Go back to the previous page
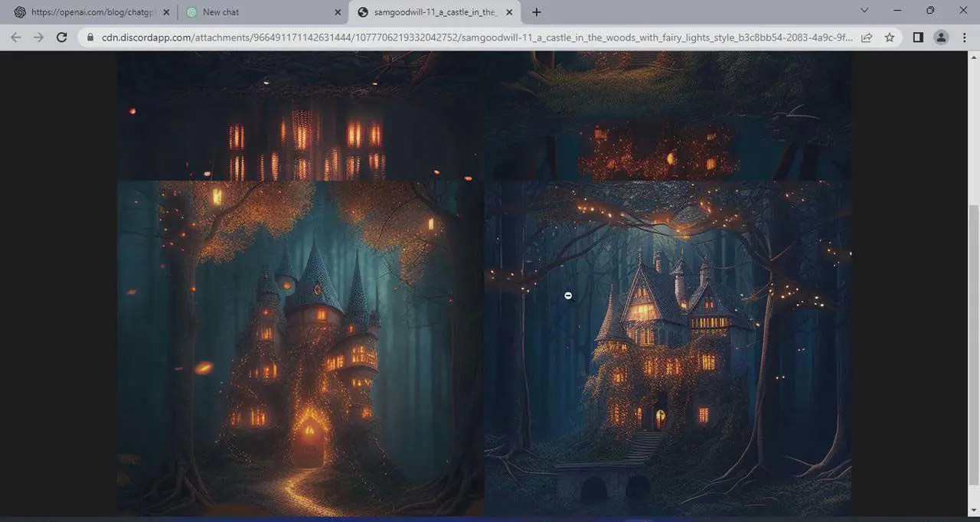Screen dimensions: 980x522 (x=15, y=38)
